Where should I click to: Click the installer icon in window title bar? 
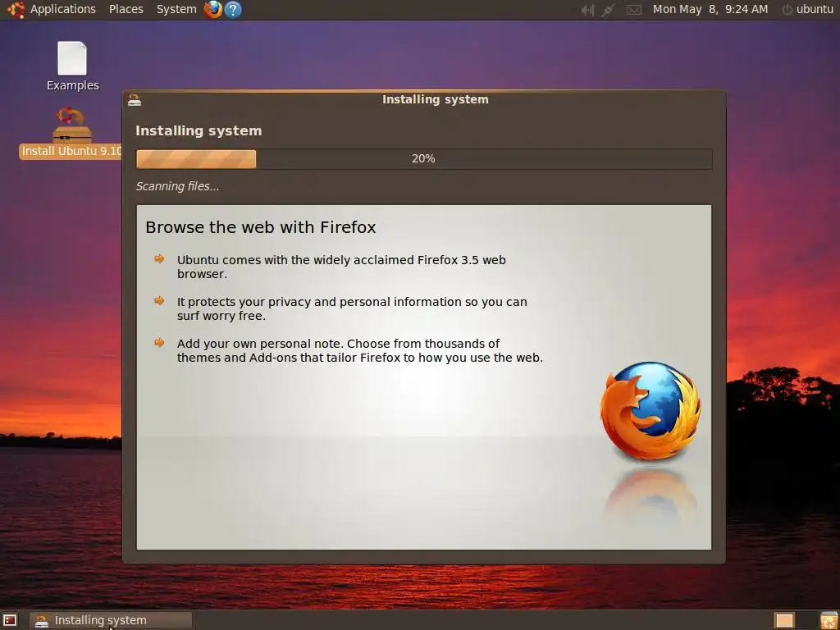135,99
